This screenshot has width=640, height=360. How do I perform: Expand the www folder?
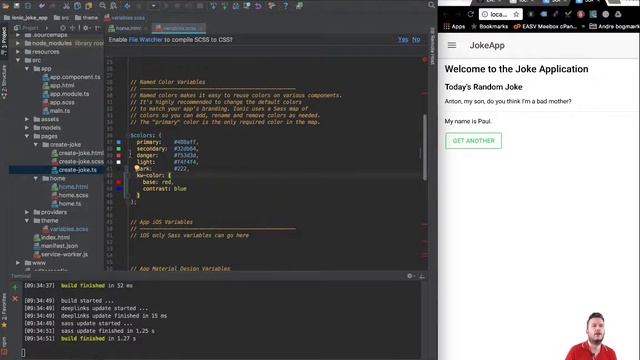click(18, 263)
